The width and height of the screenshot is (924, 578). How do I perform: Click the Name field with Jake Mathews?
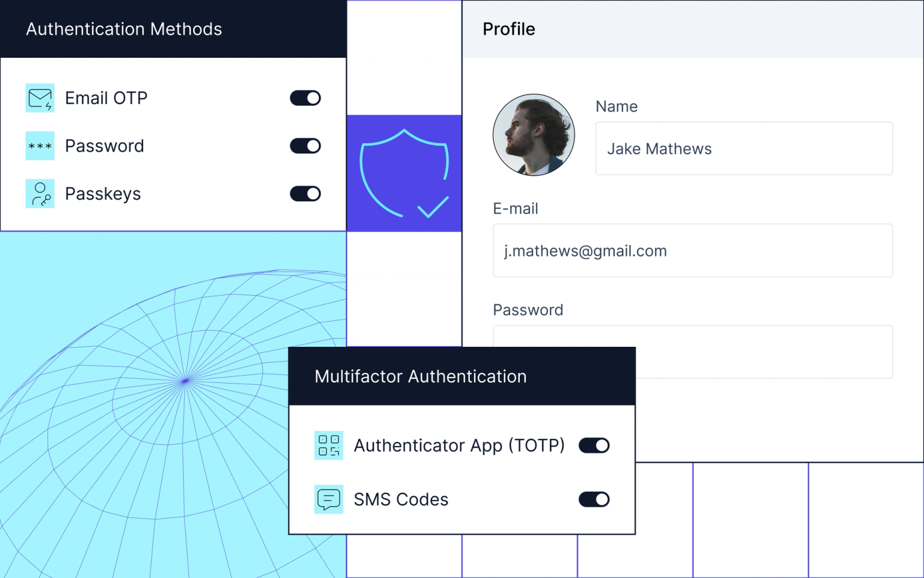click(x=744, y=149)
